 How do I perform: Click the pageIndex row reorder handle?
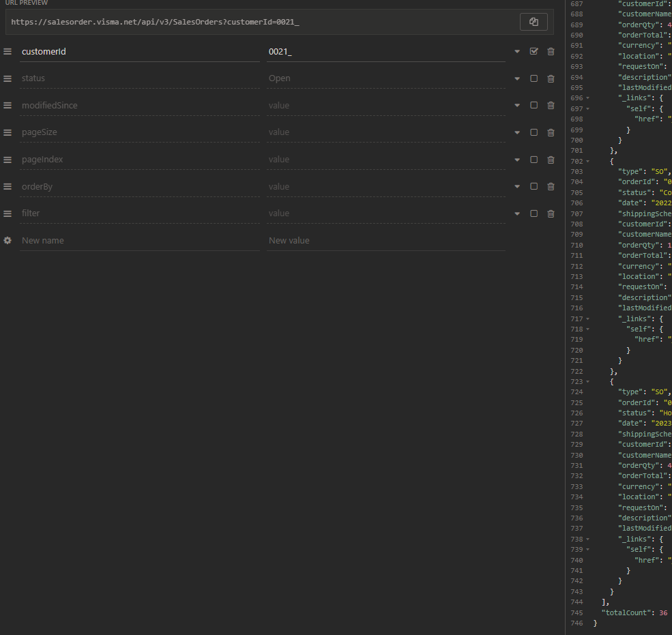point(8,160)
